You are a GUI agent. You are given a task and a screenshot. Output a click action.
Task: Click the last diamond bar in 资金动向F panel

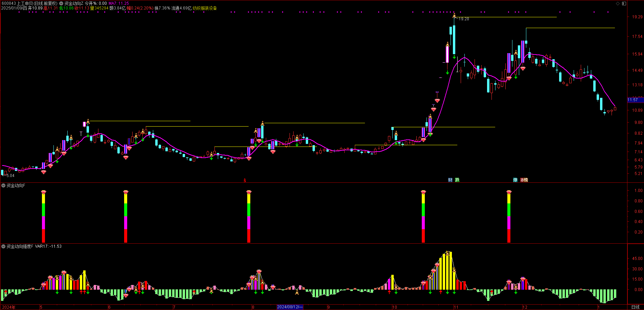point(509,217)
